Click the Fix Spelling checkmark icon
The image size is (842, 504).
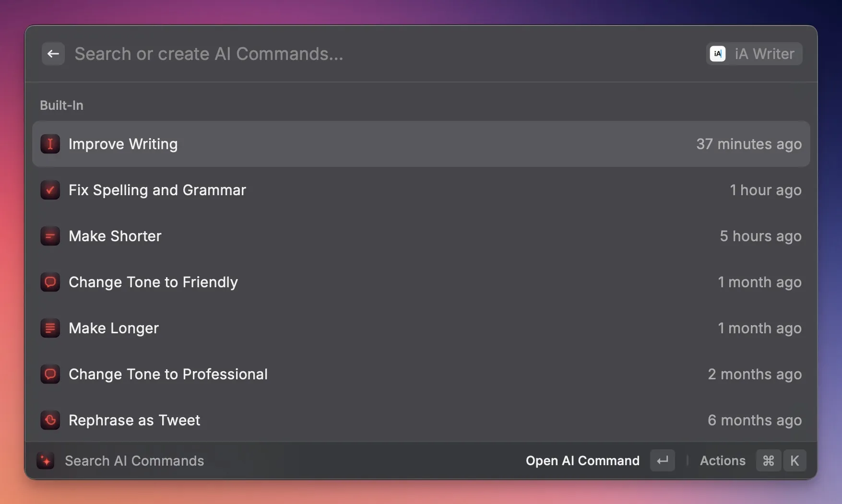pos(50,190)
